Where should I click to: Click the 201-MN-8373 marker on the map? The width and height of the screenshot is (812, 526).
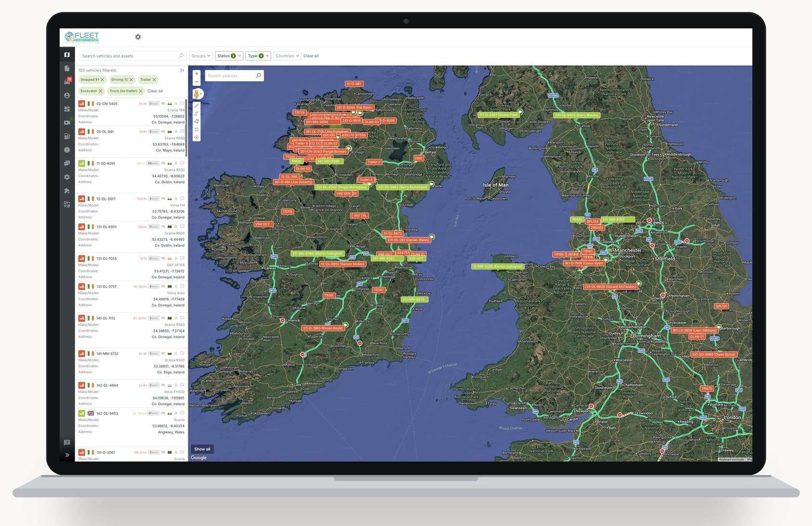(x=414, y=299)
